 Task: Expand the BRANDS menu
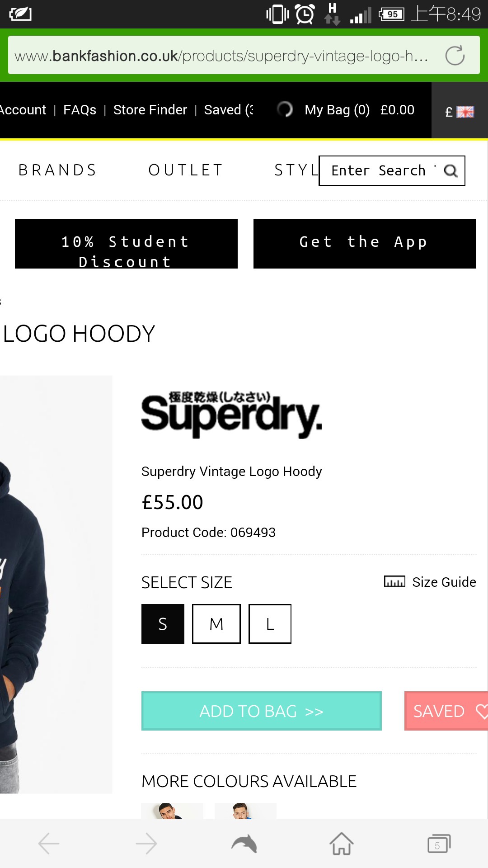pyautogui.click(x=57, y=170)
